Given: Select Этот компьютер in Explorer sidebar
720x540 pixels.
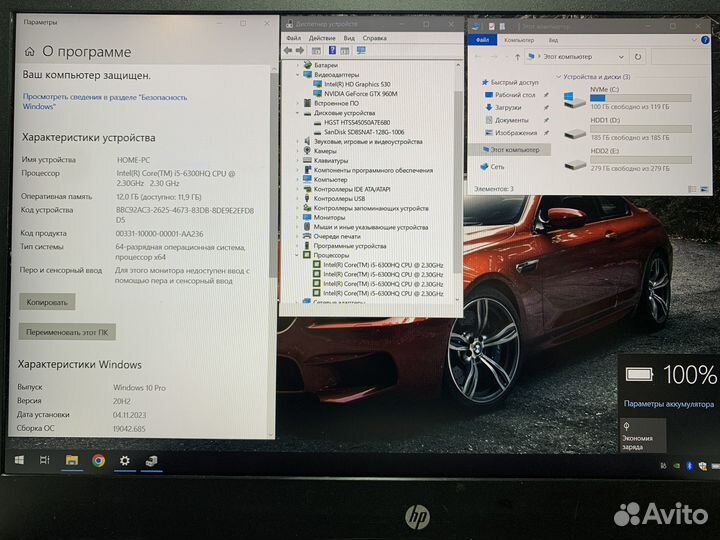Looking at the screenshot, I should 510,150.
